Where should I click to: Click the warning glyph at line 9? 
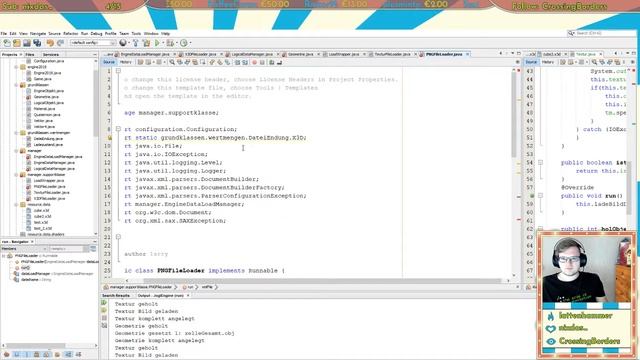pos(109,138)
